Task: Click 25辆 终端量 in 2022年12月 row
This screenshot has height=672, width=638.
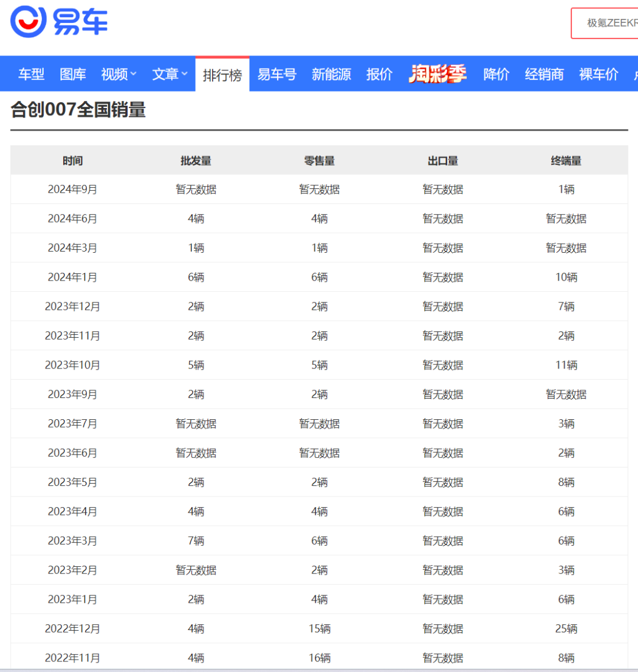Action: (567, 628)
